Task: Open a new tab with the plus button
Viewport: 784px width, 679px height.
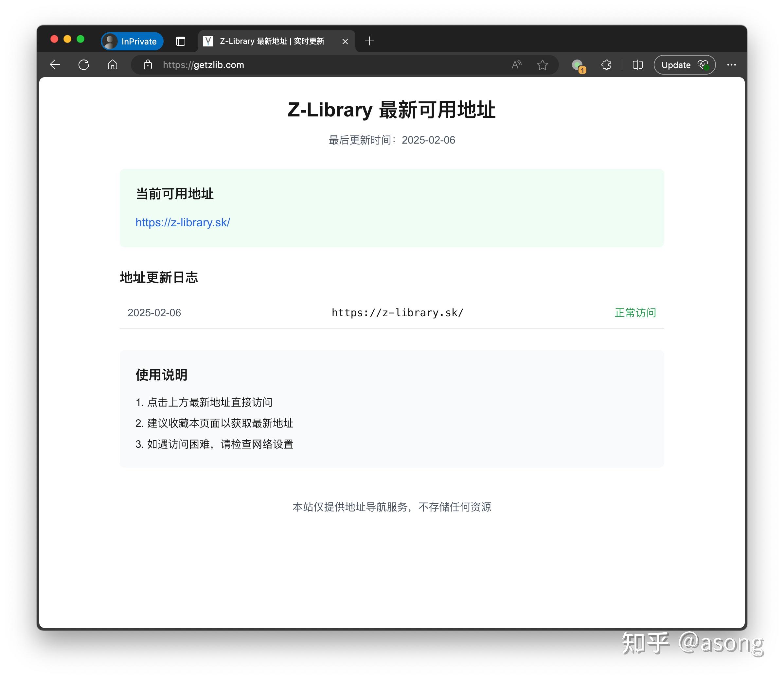Action: [x=369, y=41]
